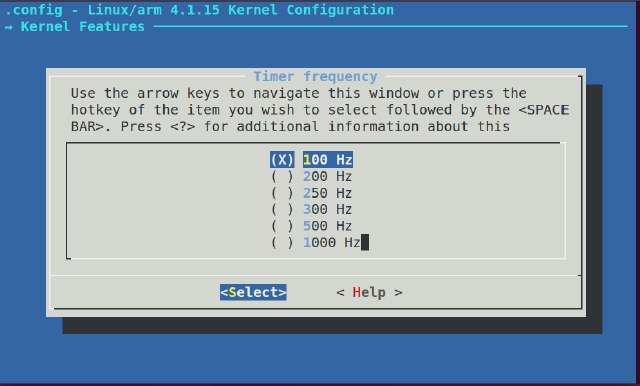Click the 1000 Hz text label

click(x=332, y=243)
